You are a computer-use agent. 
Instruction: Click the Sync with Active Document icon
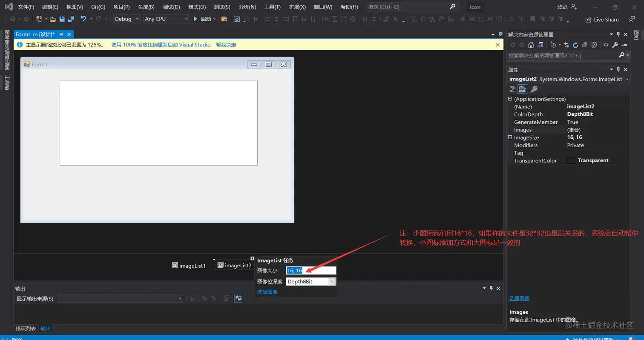(566, 45)
